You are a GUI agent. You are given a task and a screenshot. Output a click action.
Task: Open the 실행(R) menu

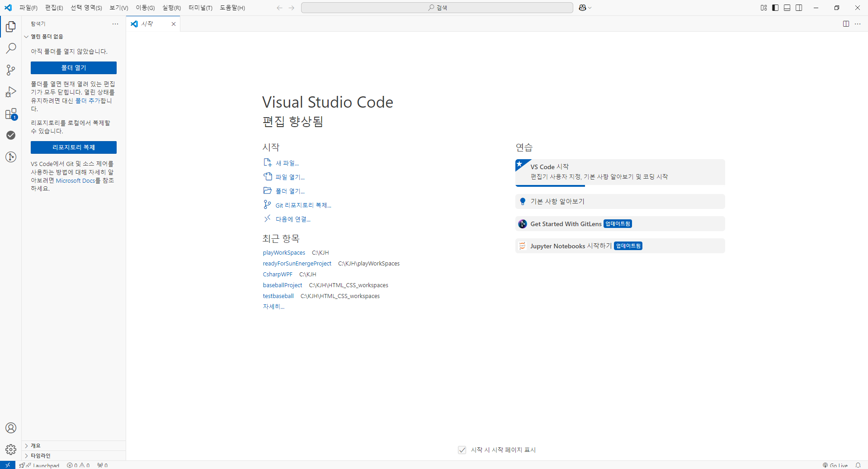[x=171, y=8]
